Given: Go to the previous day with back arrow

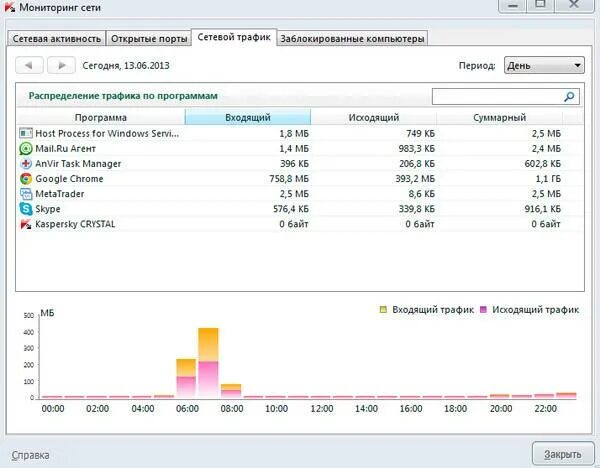Looking at the screenshot, I should coord(29,65).
